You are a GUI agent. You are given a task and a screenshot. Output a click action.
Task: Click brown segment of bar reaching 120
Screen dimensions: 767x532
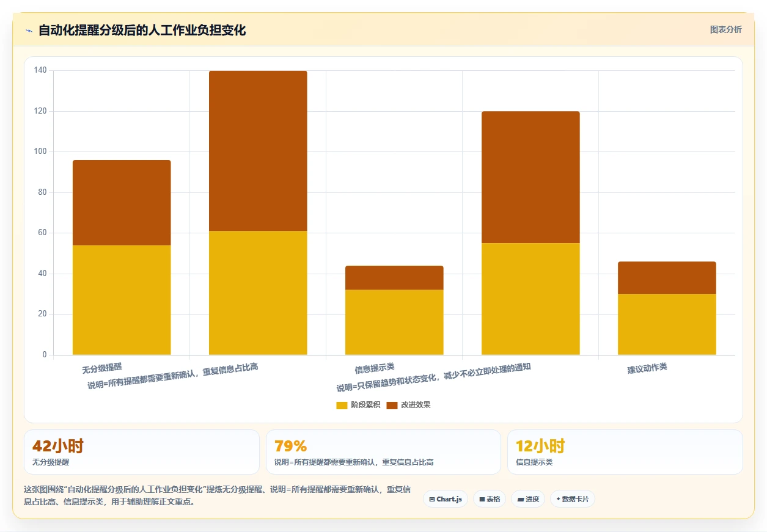pyautogui.click(x=530, y=177)
